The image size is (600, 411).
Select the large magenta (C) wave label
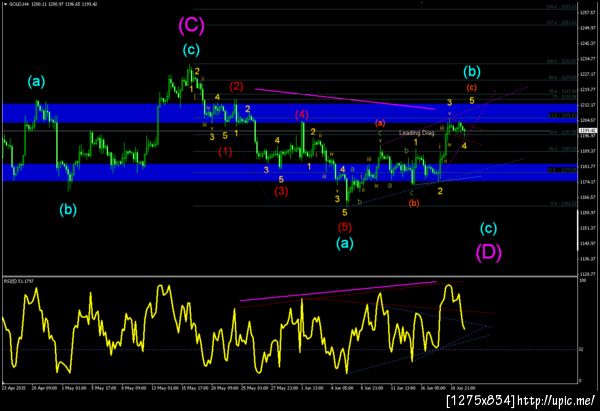(191, 25)
